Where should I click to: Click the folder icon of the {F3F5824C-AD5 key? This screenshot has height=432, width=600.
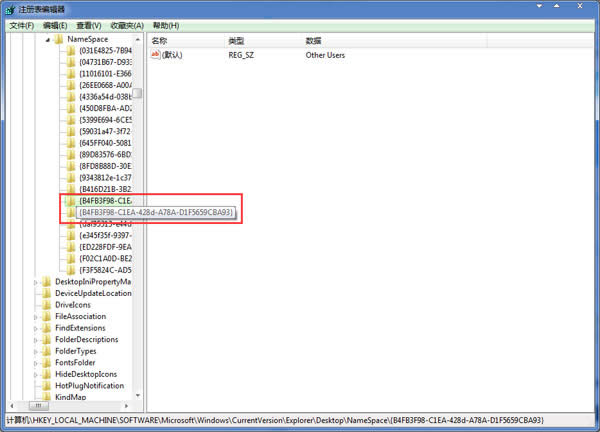(x=71, y=270)
